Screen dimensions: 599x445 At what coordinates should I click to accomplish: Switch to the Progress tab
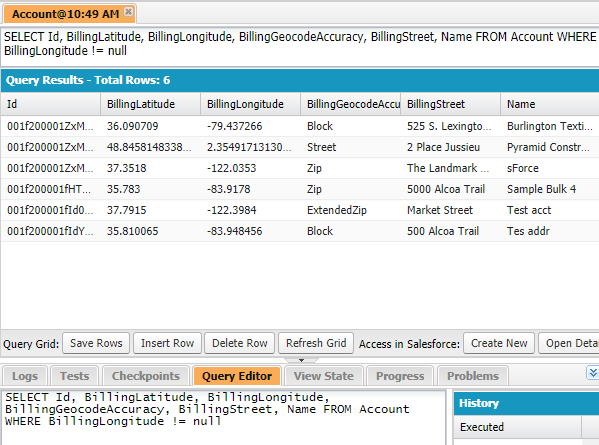point(400,376)
